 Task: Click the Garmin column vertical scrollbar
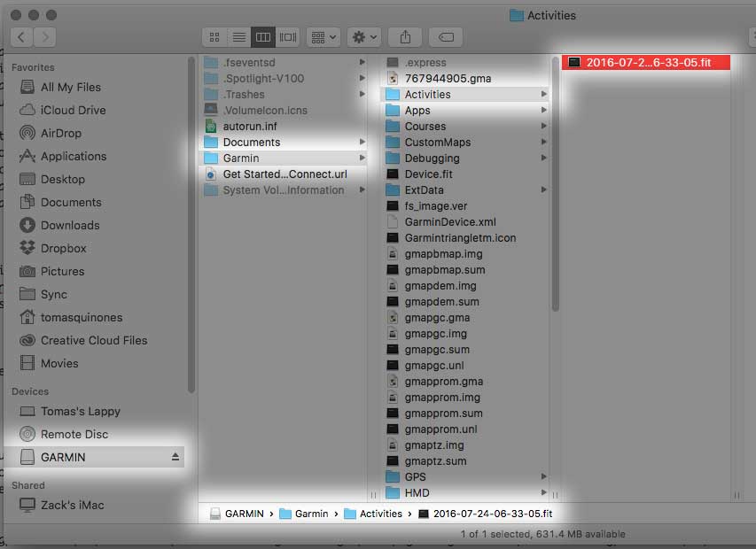tap(556, 184)
